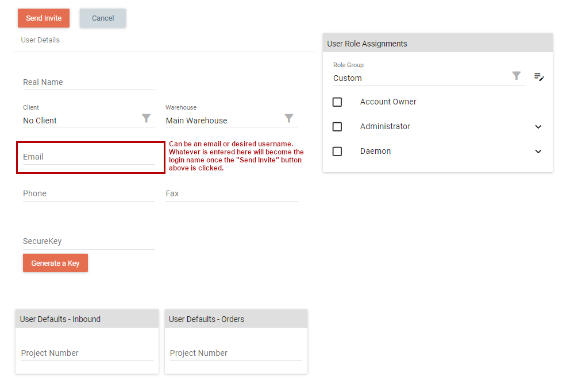Open the Client dropdown showing No Client

[x=89, y=121]
